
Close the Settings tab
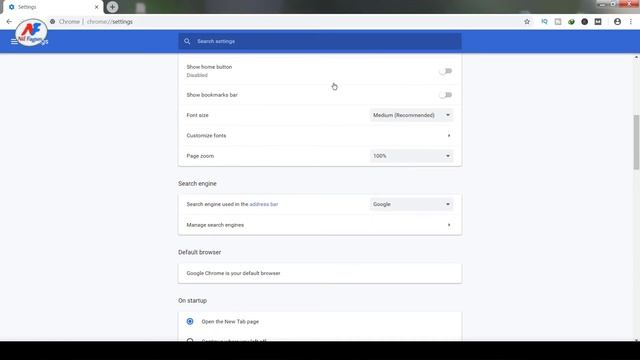[x=96, y=7]
